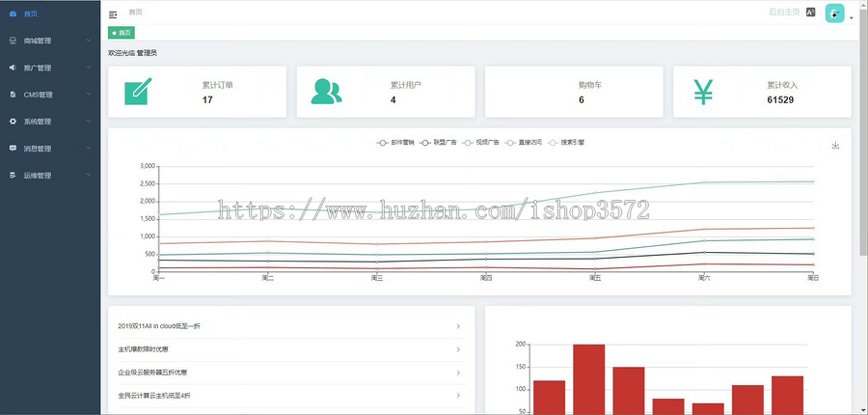Click the 购物车 value 6
The image size is (868, 415).
click(582, 100)
